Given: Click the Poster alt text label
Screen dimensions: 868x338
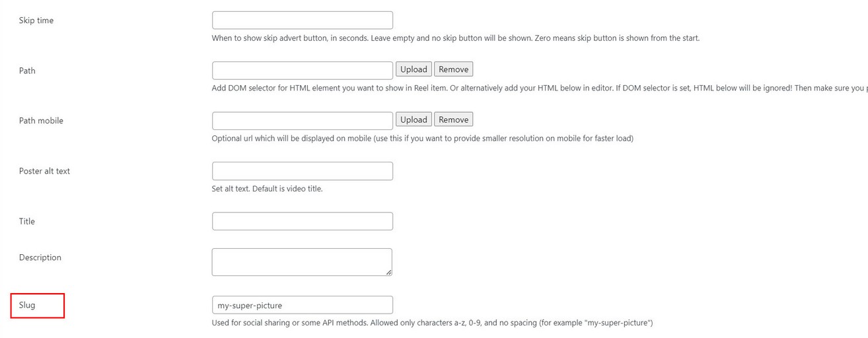Looking at the screenshot, I should pos(44,171).
